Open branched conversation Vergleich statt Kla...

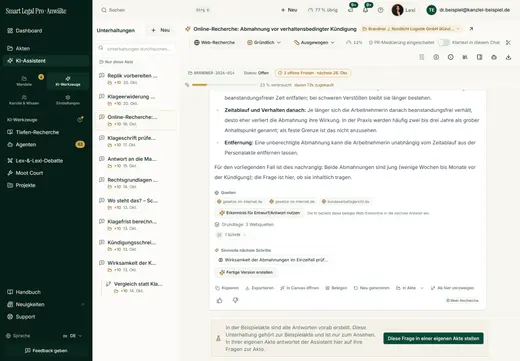139,287
